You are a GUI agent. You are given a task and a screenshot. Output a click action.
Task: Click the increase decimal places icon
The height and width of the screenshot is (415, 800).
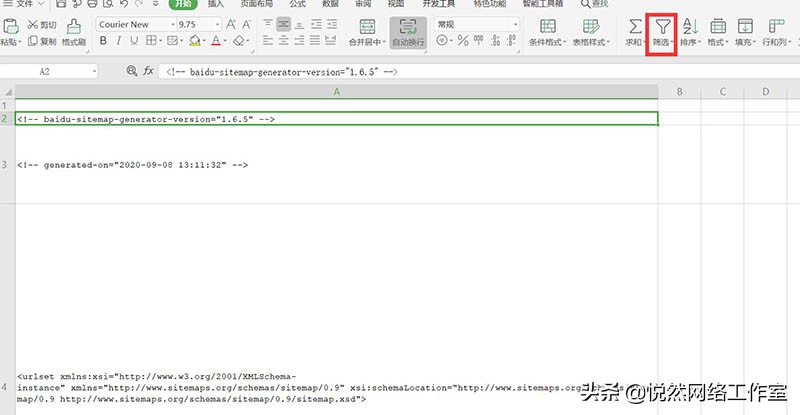(495, 40)
